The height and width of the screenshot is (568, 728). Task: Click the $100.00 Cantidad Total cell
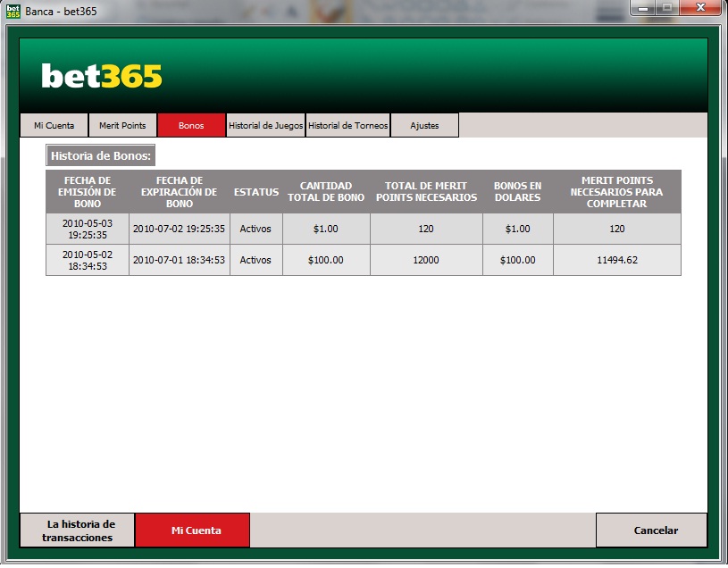click(x=326, y=261)
